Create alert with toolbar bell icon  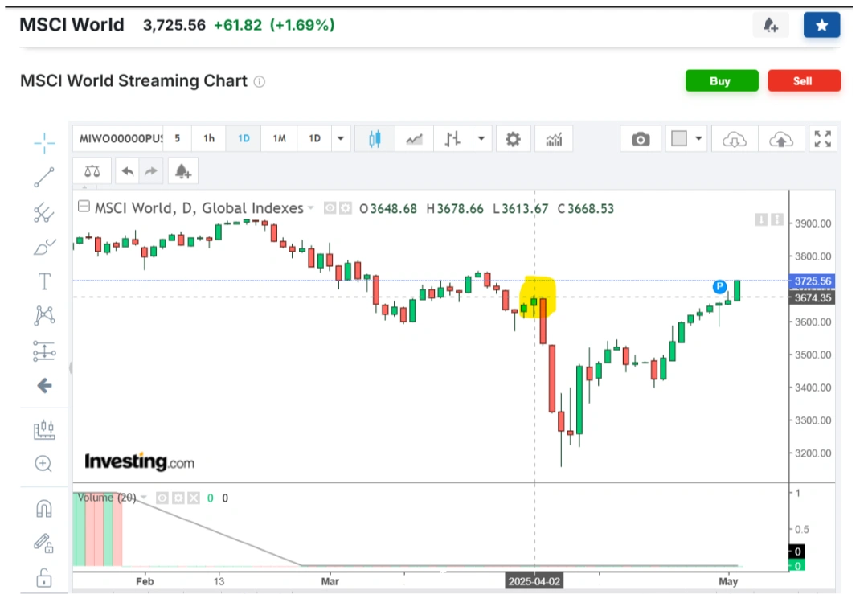click(182, 172)
